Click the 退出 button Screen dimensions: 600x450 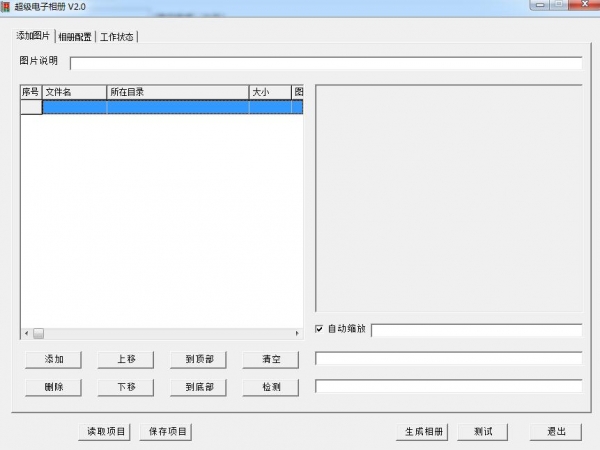[556, 432]
